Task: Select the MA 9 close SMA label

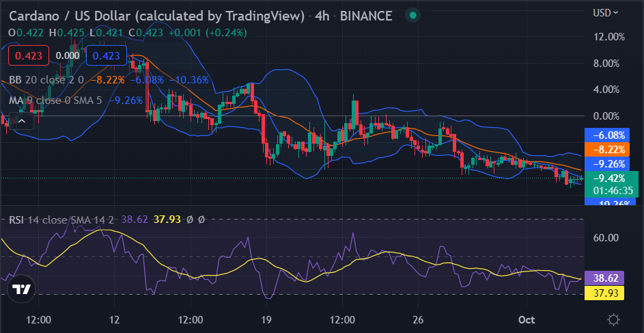Action: click(x=55, y=101)
